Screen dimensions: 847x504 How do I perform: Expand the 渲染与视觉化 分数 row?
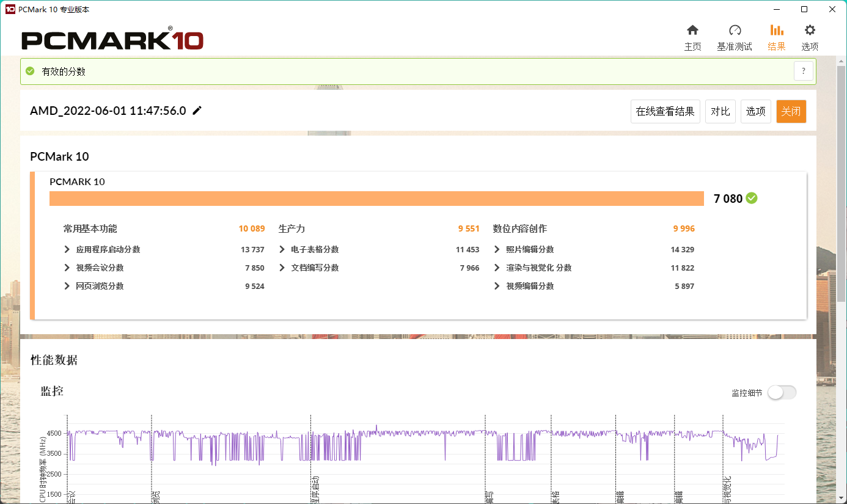click(x=497, y=268)
